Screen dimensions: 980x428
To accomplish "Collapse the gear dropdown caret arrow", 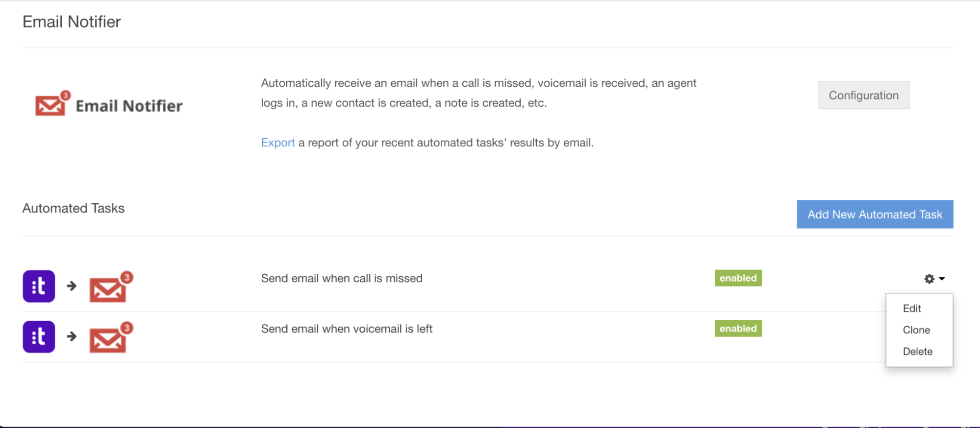I will pos(942,279).
